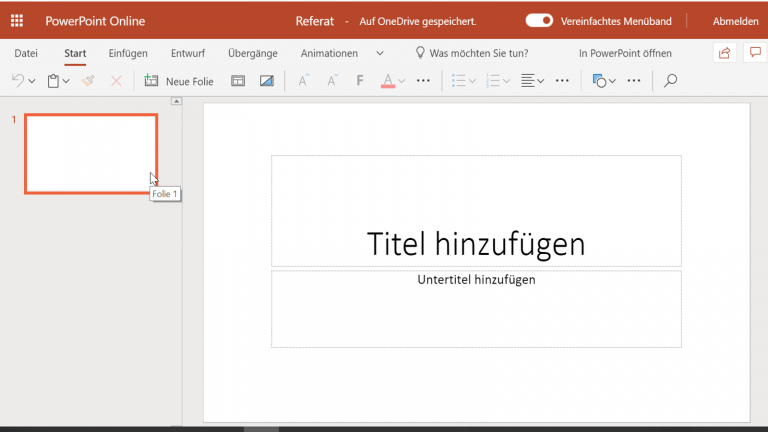Toggle the Vereinfachtes Menüband switch
The image size is (768, 432).
coord(539,21)
